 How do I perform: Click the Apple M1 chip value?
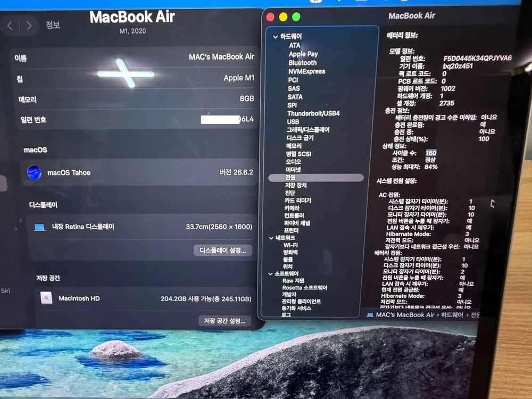pos(239,78)
